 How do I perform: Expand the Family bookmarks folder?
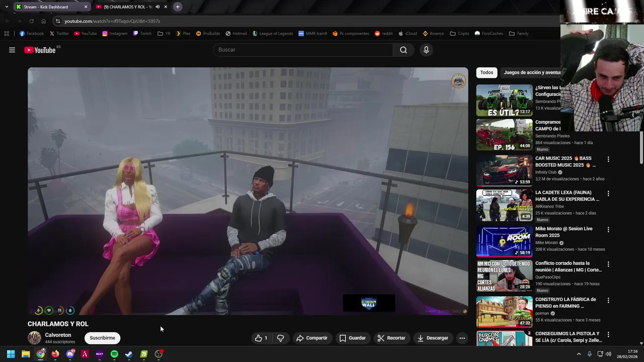click(519, 34)
